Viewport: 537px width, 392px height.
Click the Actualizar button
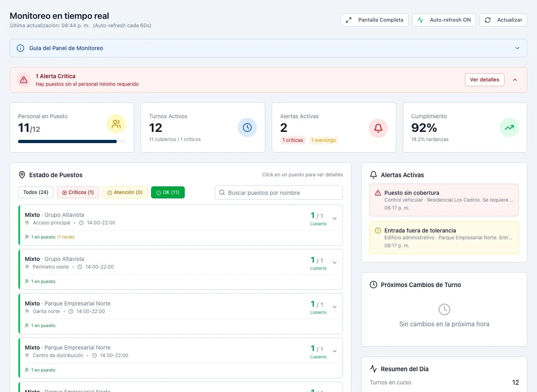coord(503,20)
